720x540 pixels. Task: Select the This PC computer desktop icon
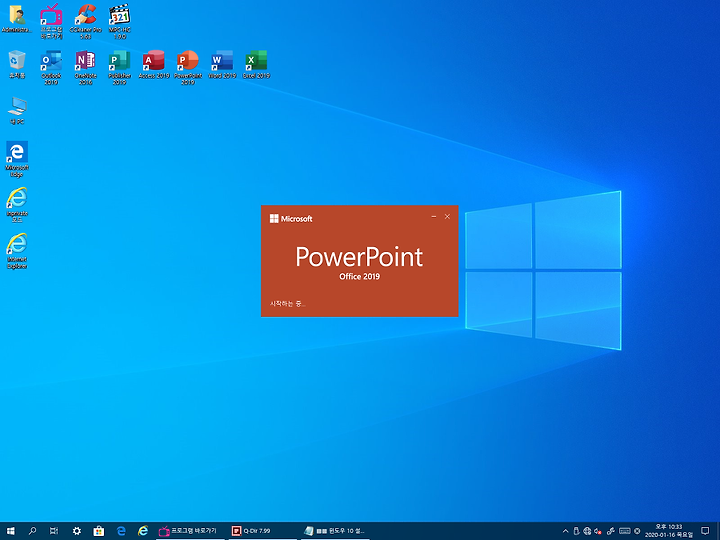pos(17,111)
